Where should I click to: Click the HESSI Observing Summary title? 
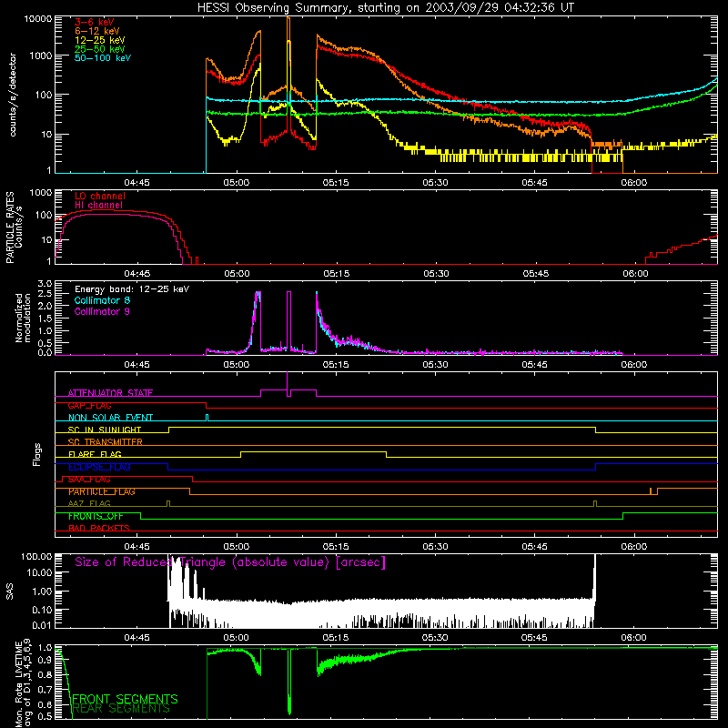[x=385, y=7]
